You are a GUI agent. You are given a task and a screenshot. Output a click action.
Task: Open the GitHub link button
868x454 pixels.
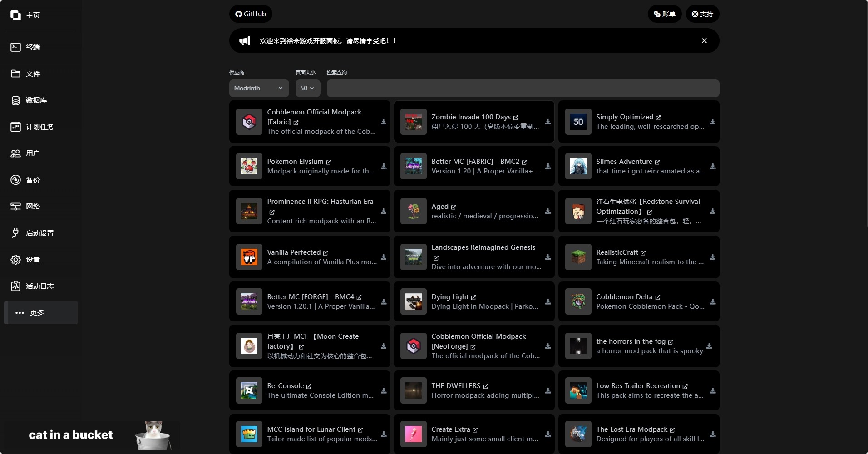click(251, 14)
